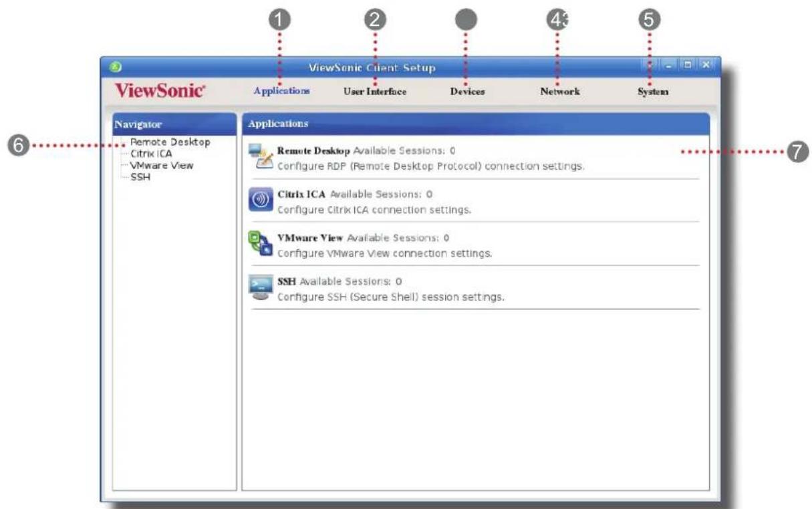The image size is (812, 509).
Task: Open the Network tab
Action: 559,92
